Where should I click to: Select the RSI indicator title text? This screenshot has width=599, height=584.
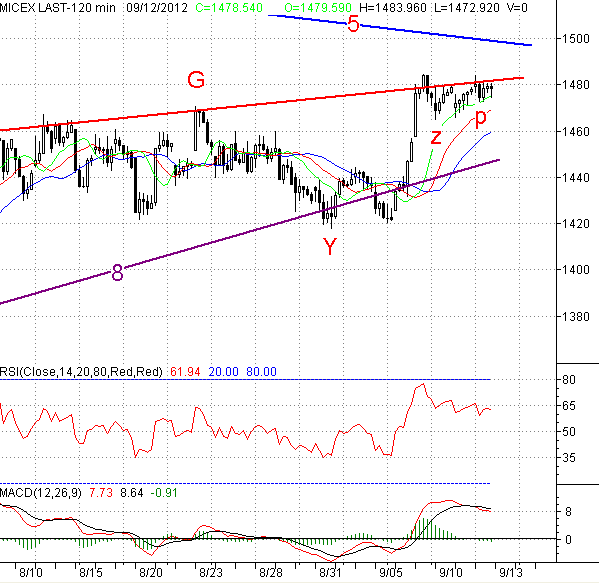coord(81,372)
